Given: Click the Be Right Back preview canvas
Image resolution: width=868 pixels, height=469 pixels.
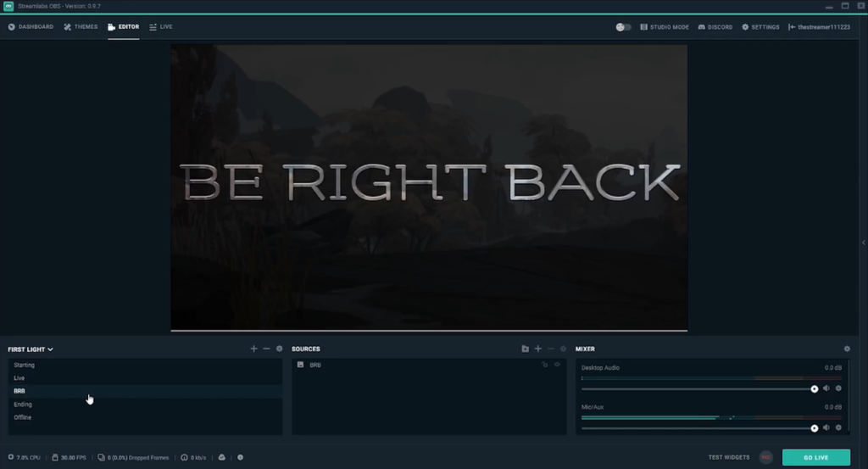Looking at the screenshot, I should pyautogui.click(x=429, y=187).
